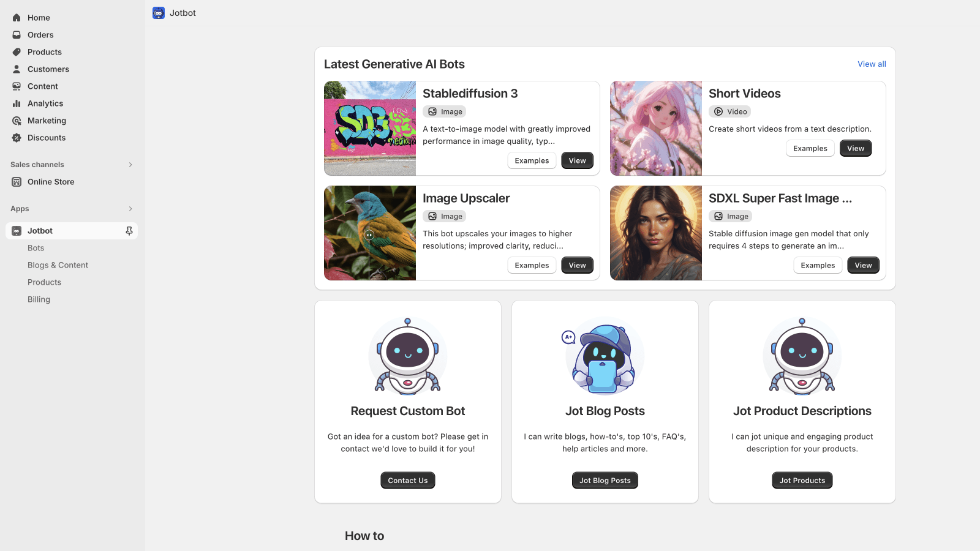Image resolution: width=980 pixels, height=551 pixels.
Task: Click the Customers icon in the sidebar
Action: (x=16, y=69)
